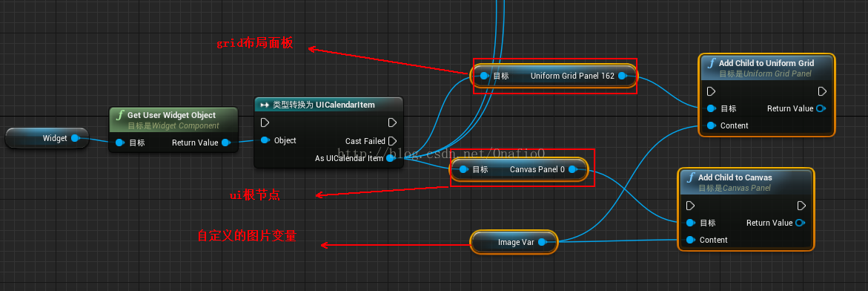Screen dimensions: 868x291
Task: Click Add Child to Canvas output exec pin
Action: 801,206
